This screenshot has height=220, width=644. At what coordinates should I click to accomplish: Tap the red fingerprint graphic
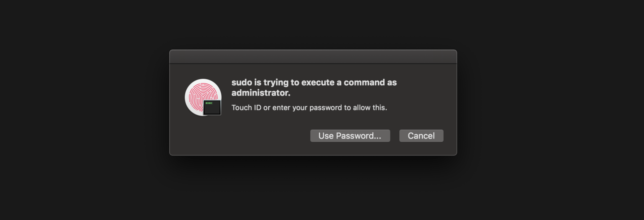tap(201, 94)
